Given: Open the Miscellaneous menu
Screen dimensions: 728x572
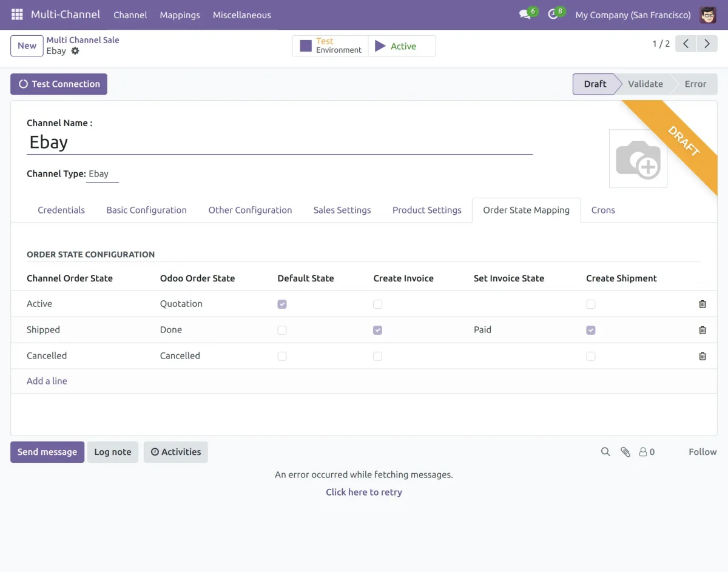Looking at the screenshot, I should (241, 15).
